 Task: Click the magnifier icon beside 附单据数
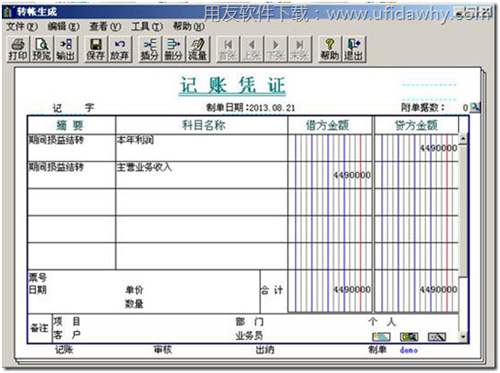click(475, 107)
